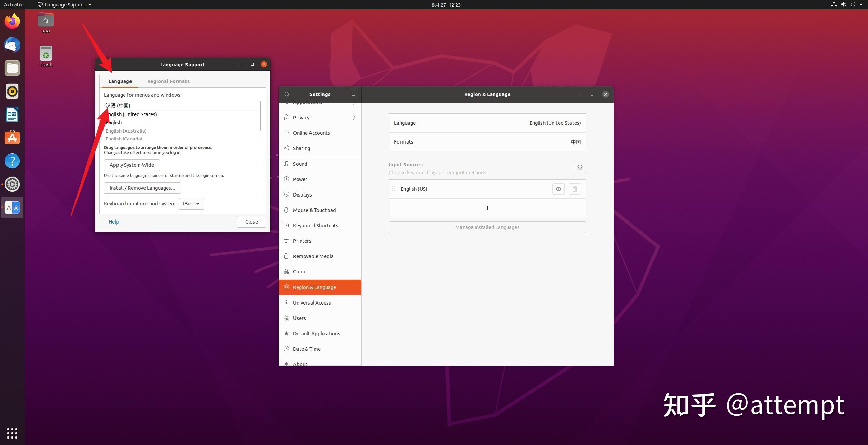Show applications grid in the dock
The height and width of the screenshot is (445, 868).
point(12,433)
